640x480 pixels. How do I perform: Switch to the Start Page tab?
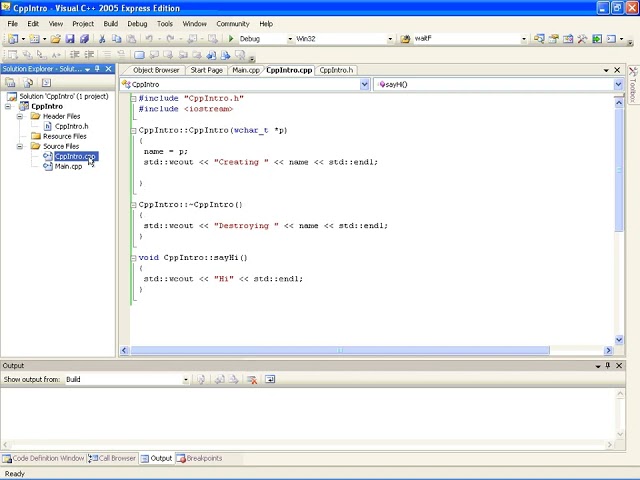[x=207, y=70]
